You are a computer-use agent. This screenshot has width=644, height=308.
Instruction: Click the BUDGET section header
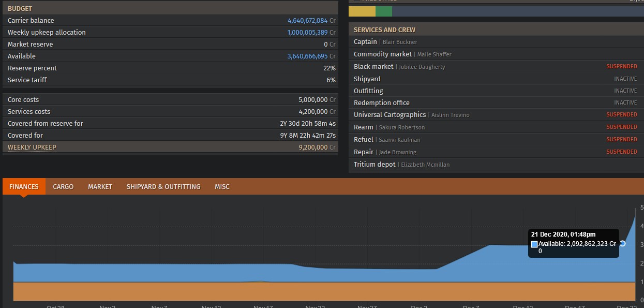click(170, 8)
